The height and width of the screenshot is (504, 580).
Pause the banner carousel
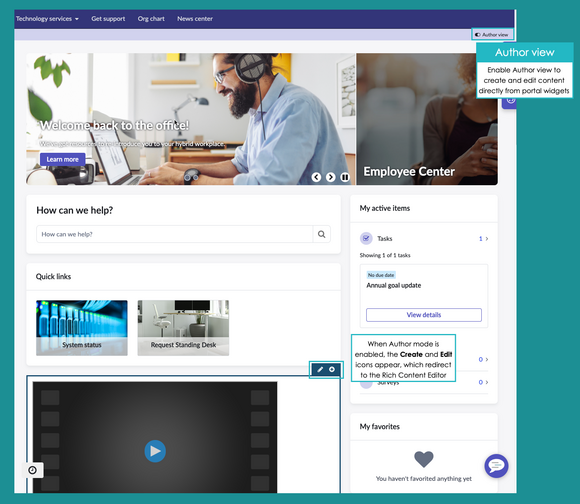point(345,177)
